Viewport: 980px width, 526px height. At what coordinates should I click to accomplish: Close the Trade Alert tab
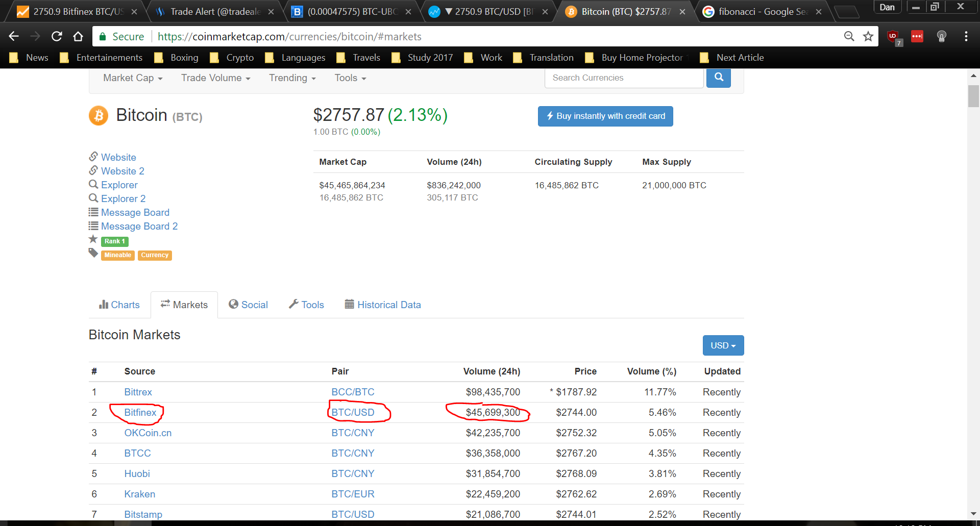click(x=271, y=12)
